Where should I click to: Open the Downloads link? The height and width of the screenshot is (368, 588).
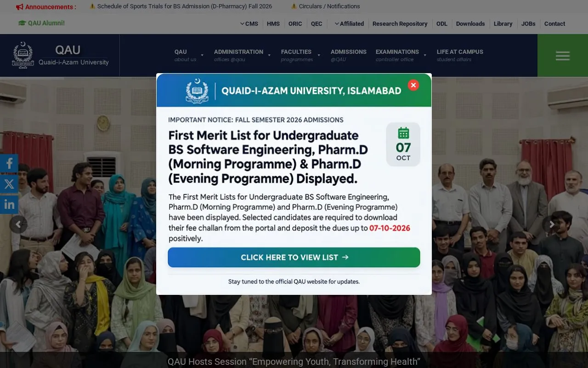[470, 24]
